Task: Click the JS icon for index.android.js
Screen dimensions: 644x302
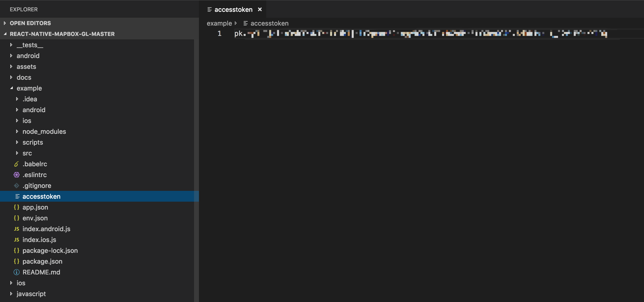Action: (16, 229)
